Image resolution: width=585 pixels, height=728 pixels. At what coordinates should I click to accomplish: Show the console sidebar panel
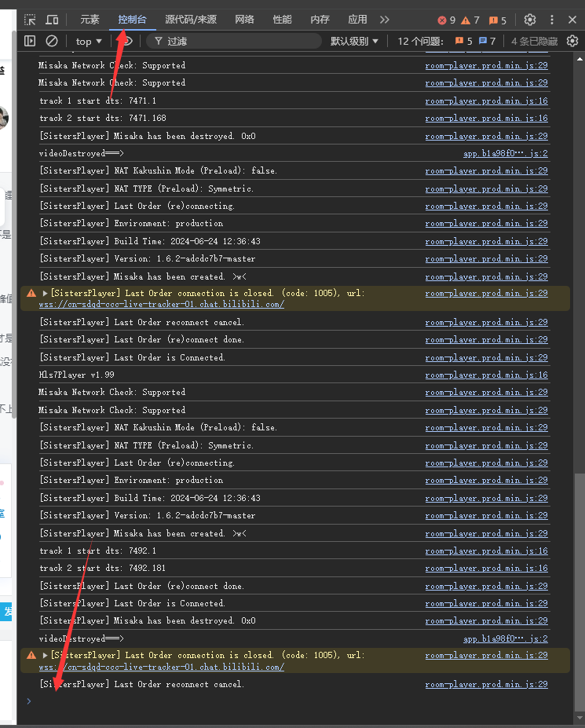click(x=30, y=41)
